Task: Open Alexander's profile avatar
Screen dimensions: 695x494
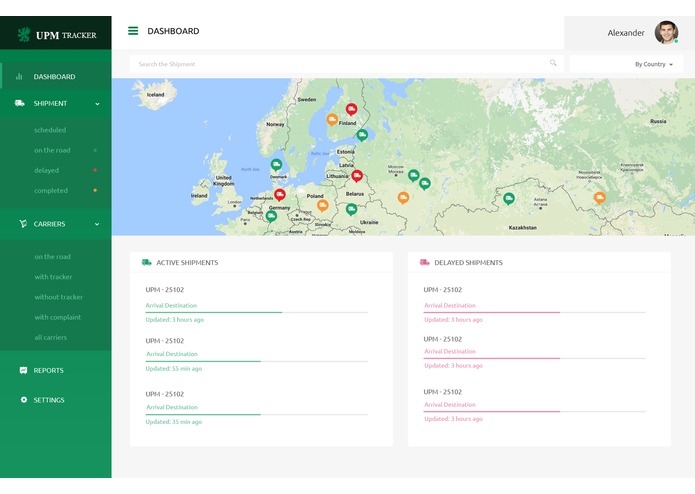Action: [x=666, y=32]
